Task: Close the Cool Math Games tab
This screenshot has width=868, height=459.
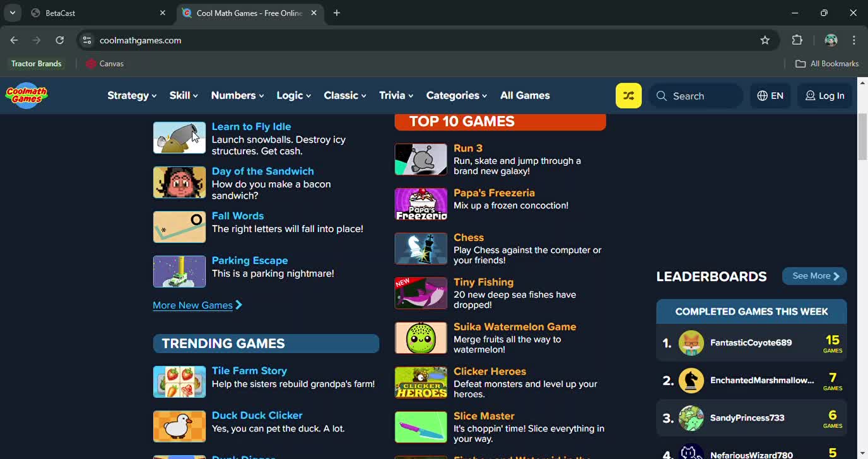Action: pos(314,13)
